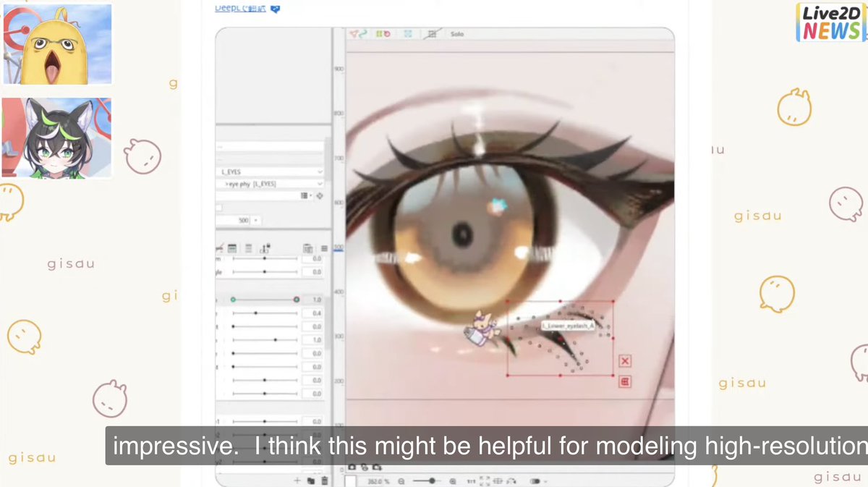Click the parameter folder icon at panel bottom
This screenshot has height=487, width=868.
(310, 480)
